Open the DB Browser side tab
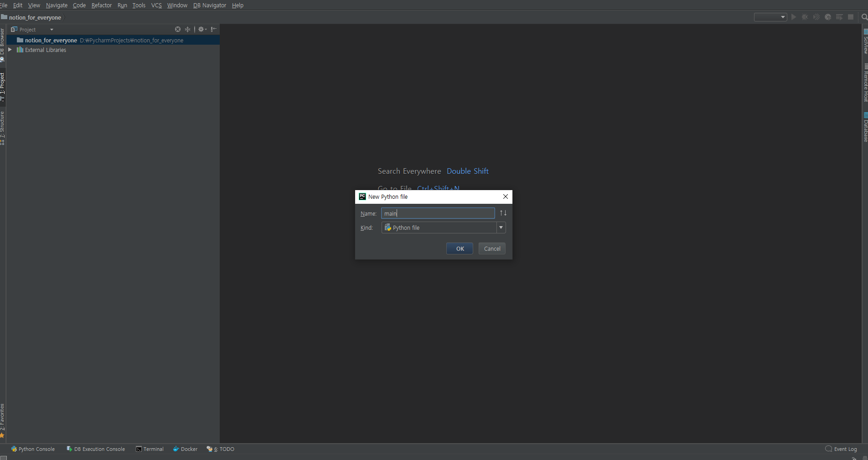Screen dimensions: 868x460 [2, 45]
